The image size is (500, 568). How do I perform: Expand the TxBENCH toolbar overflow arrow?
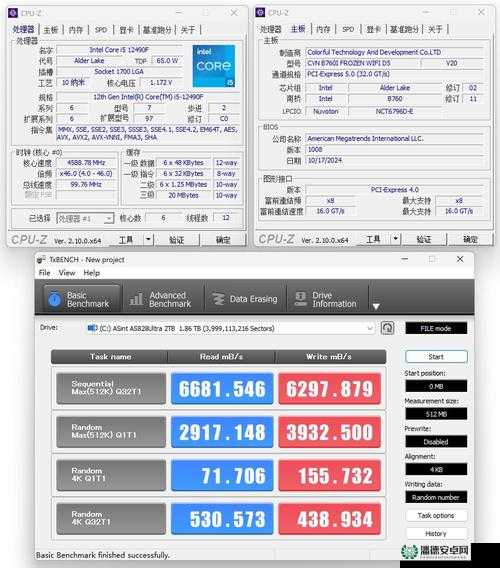tap(376, 306)
